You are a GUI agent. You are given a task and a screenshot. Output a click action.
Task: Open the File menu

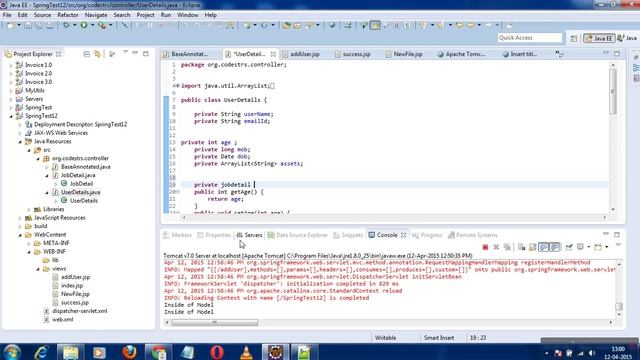coord(7,15)
